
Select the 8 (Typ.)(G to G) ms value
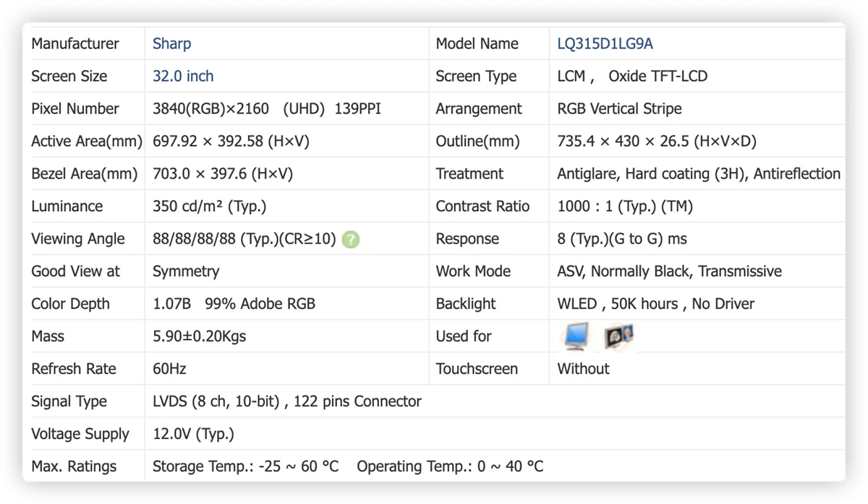[x=622, y=239]
